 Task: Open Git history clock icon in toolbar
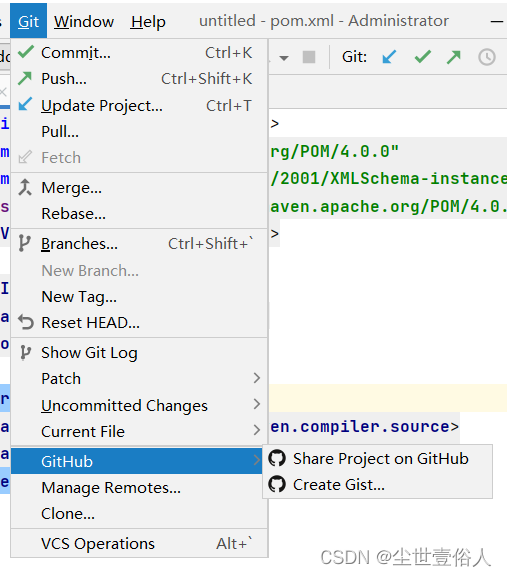[487, 57]
